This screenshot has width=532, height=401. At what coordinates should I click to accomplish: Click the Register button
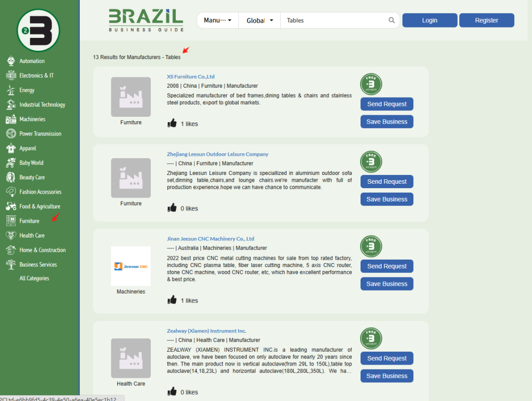click(x=487, y=20)
